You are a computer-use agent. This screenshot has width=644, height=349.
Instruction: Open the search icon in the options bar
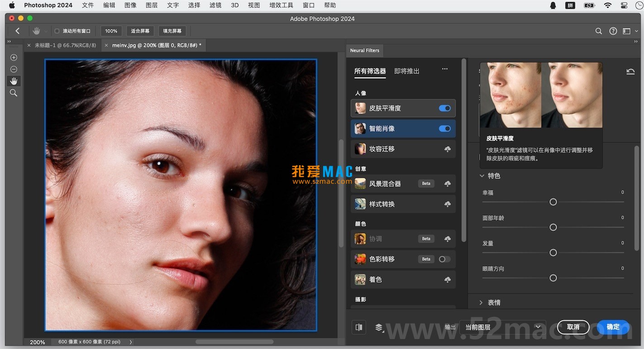pos(598,31)
